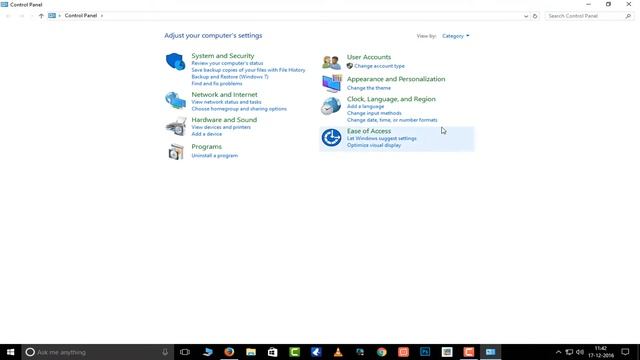
Task: Open the Clock, Language, and Region globe icon
Action: click(331, 106)
